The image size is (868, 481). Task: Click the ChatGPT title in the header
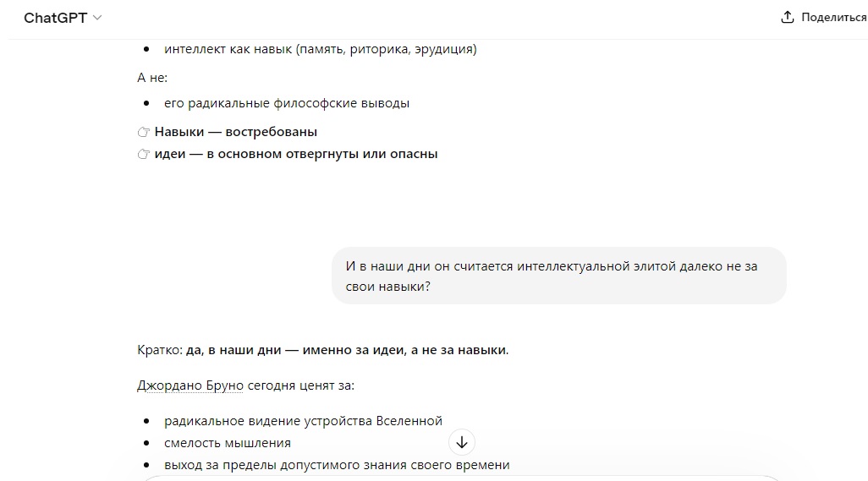point(55,18)
